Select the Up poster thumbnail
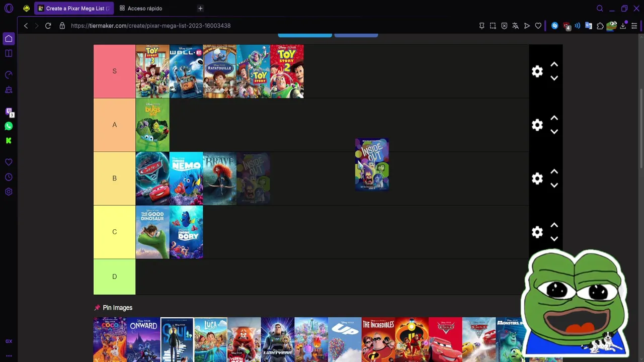 pyautogui.click(x=345, y=339)
